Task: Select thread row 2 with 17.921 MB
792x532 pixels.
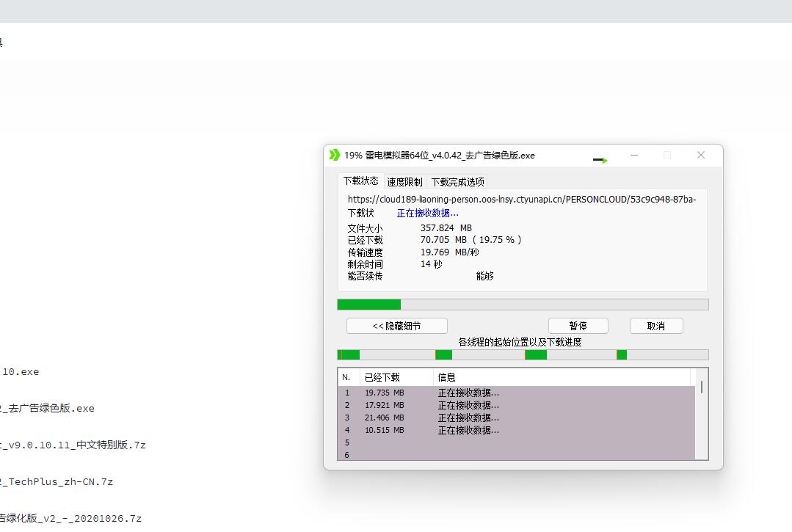Action: (516, 405)
